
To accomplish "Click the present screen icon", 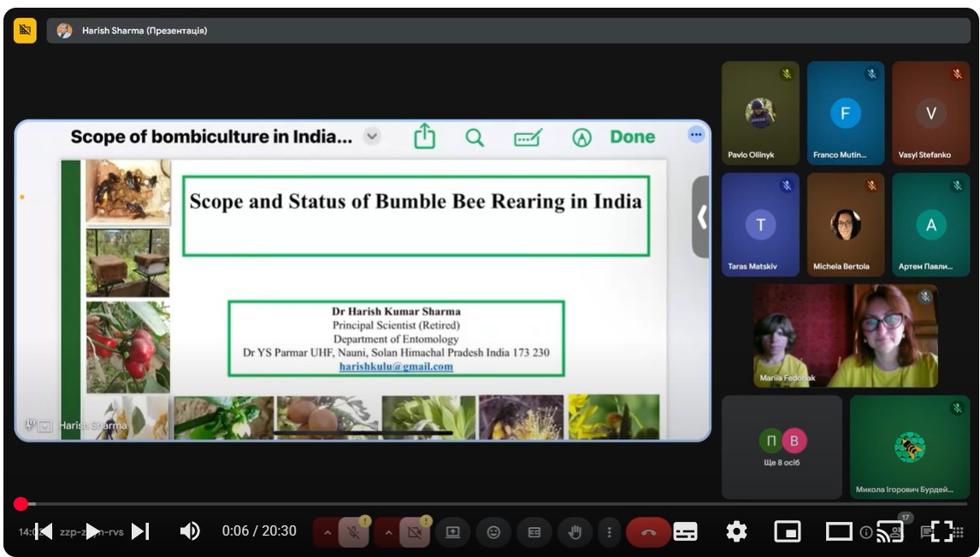I will click(x=452, y=532).
